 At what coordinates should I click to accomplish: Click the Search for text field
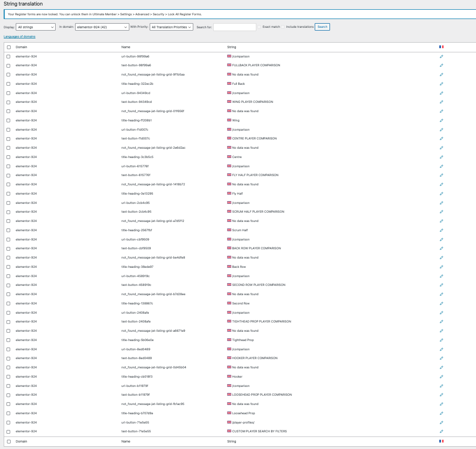tap(235, 27)
